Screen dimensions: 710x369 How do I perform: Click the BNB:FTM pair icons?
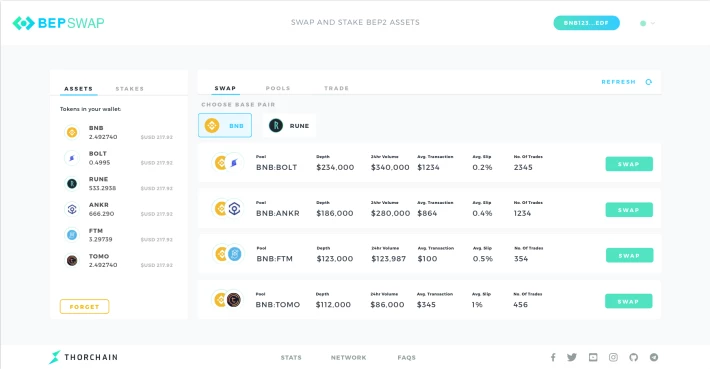click(228, 254)
